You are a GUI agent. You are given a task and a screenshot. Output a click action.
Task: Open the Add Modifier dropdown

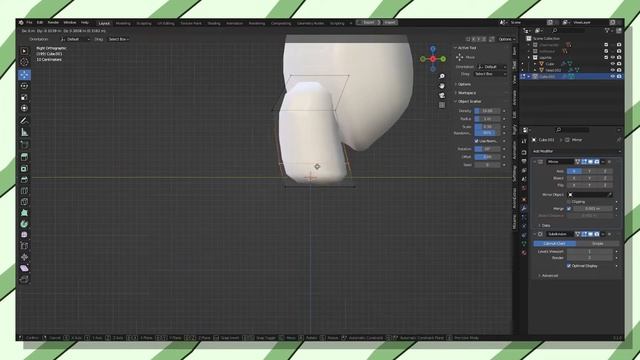pyautogui.click(x=576, y=151)
